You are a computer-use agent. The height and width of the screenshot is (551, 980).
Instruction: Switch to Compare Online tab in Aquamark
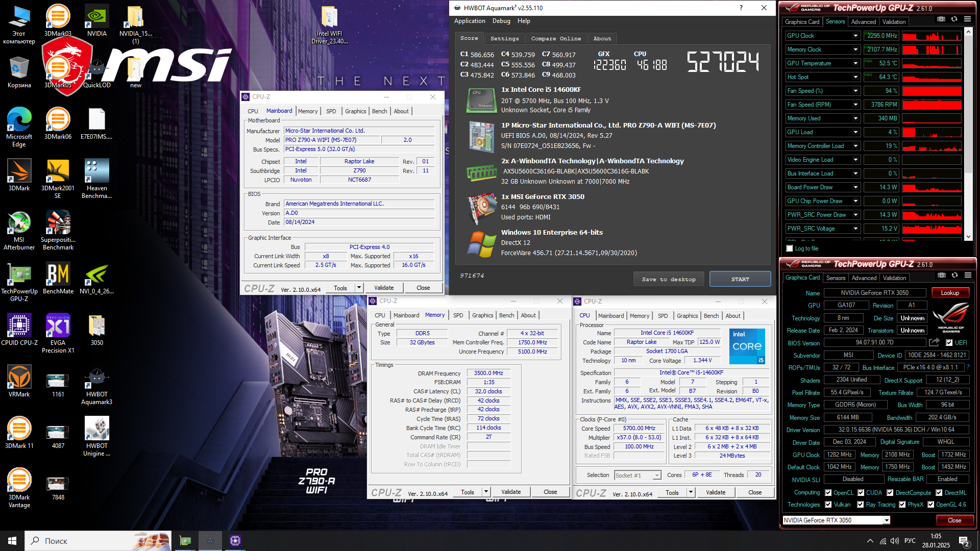tap(556, 38)
